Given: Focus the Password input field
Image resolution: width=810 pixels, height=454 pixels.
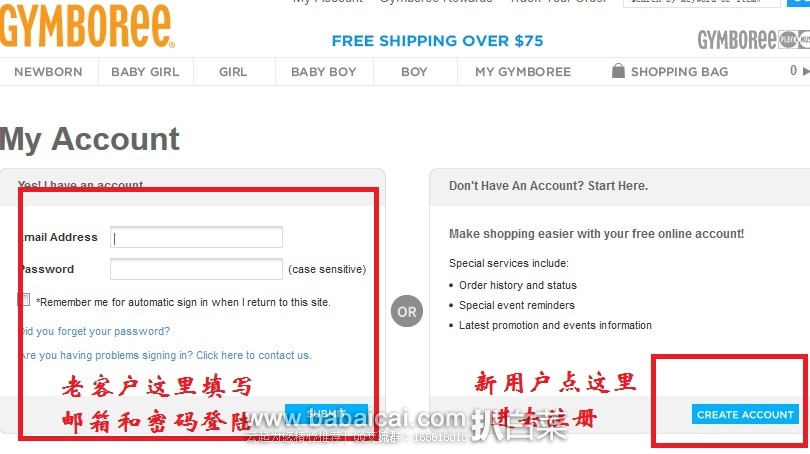Looking at the screenshot, I should [x=196, y=269].
